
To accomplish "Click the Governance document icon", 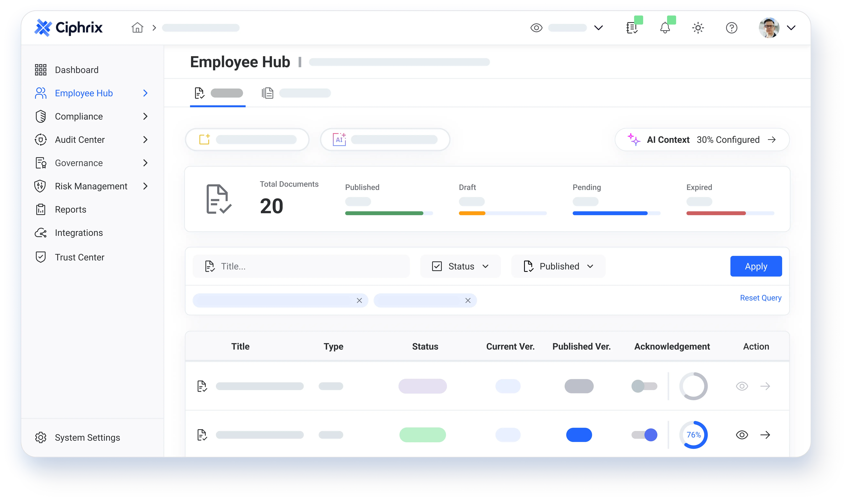I will (41, 163).
